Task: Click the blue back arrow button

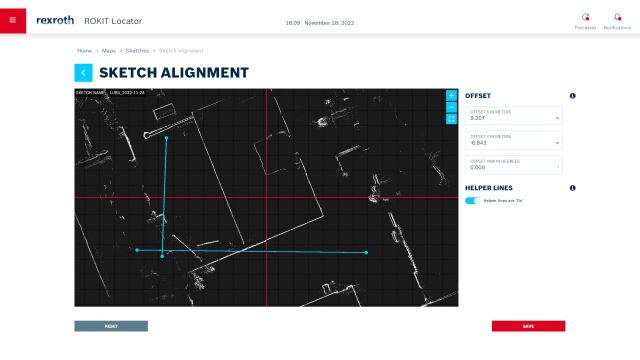Action: click(83, 73)
